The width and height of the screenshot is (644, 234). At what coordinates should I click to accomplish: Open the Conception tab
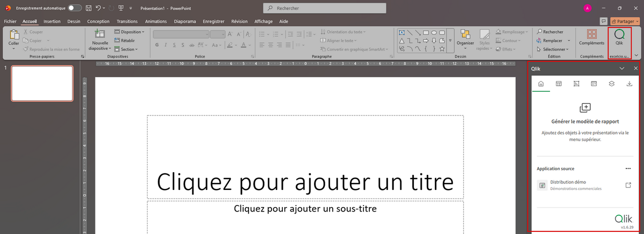tap(98, 21)
